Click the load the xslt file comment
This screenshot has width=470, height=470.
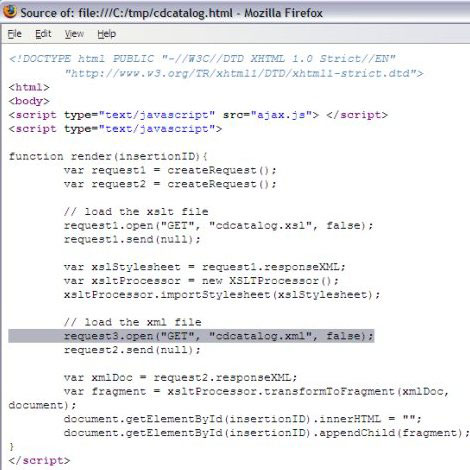pyautogui.click(x=136, y=212)
